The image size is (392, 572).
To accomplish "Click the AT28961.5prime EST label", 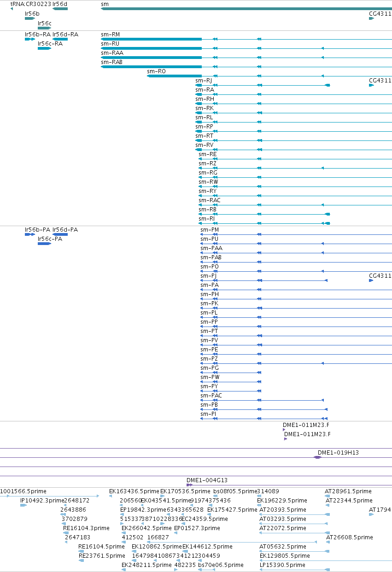I will tap(348, 491).
